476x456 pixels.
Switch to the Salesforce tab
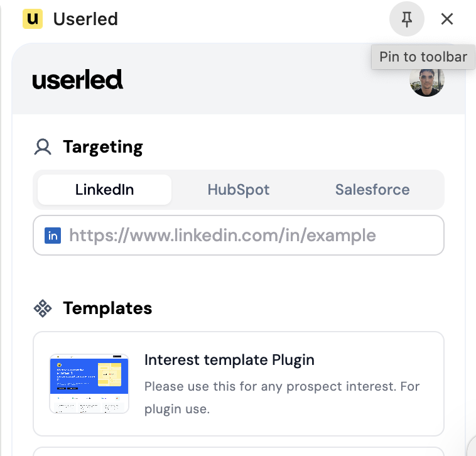pyautogui.click(x=372, y=190)
